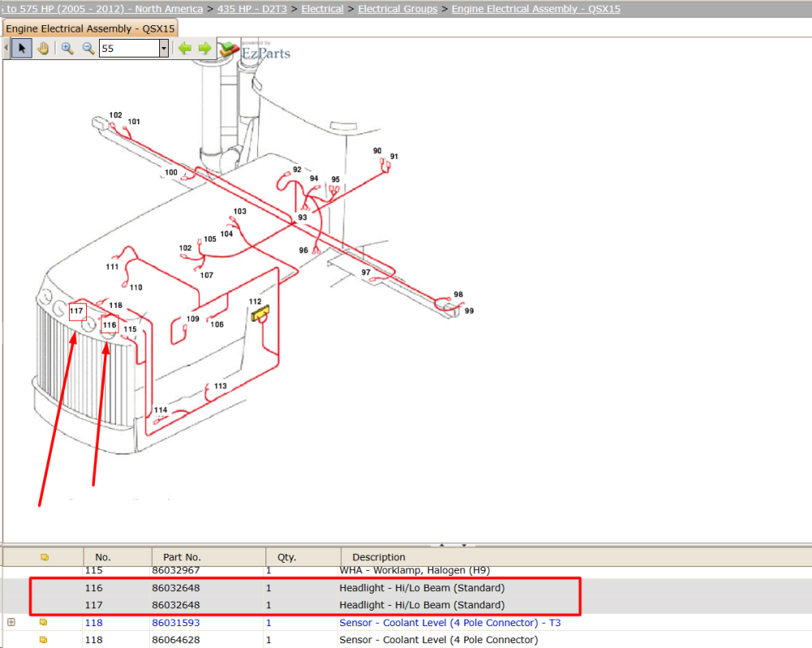Click callout 99 in the diagram
The height and width of the screenshot is (648, 812).
click(x=469, y=310)
